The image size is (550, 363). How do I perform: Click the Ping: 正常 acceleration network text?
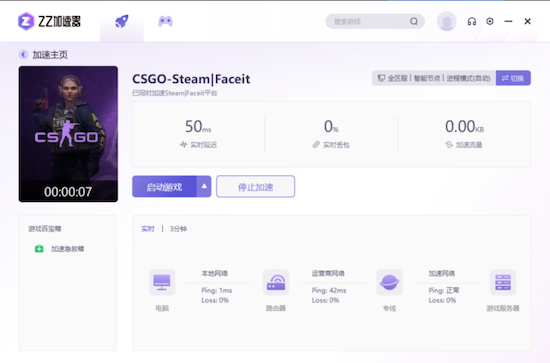pyautogui.click(x=444, y=290)
